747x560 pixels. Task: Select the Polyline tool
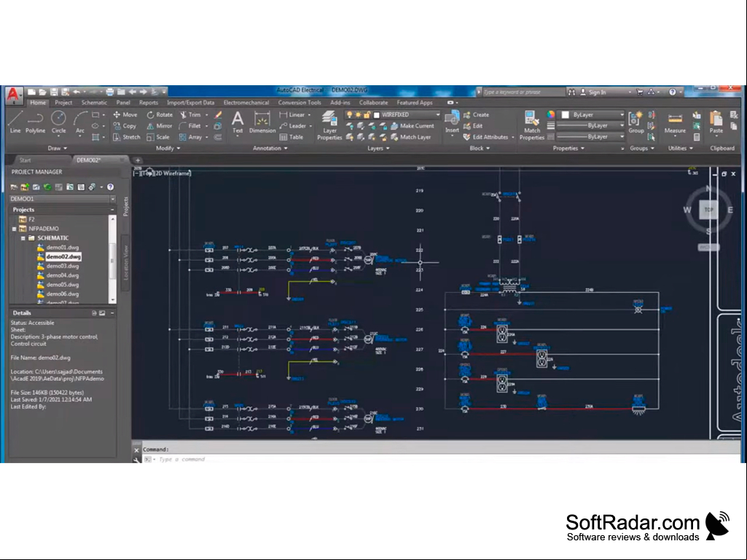click(35, 122)
